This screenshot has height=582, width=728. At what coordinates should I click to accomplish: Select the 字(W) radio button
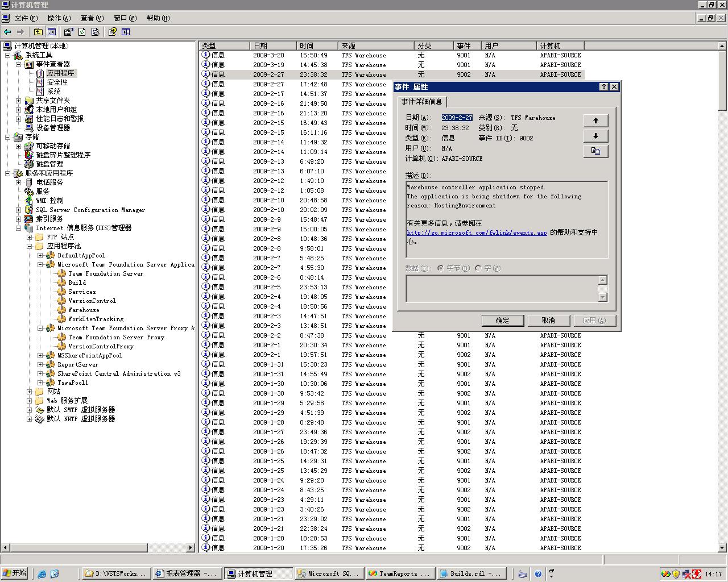(478, 268)
